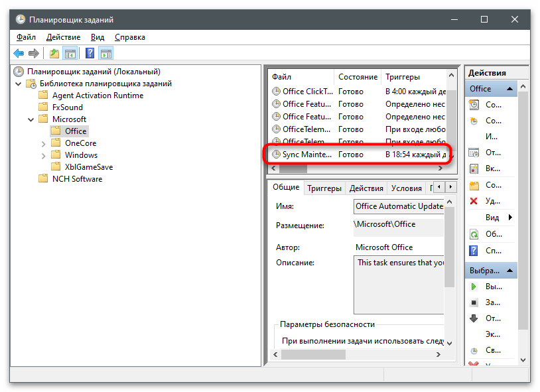Click the В 18:54 каждый trigger cell

[x=415, y=155]
